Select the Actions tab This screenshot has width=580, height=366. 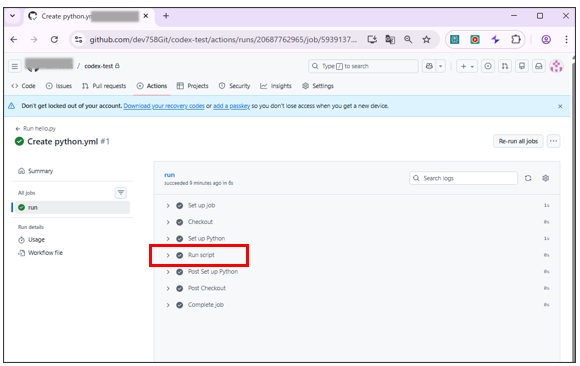[x=152, y=86]
